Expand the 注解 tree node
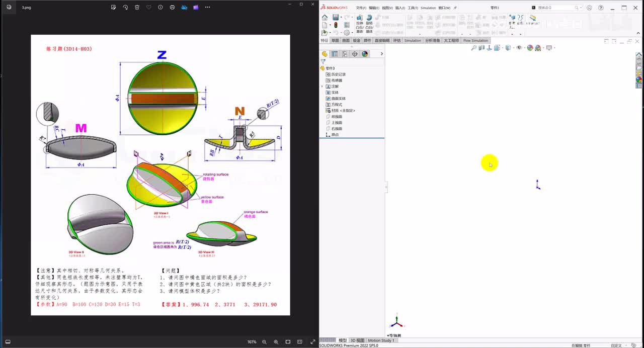Screen dimensions: 644x348 (x=323, y=86)
